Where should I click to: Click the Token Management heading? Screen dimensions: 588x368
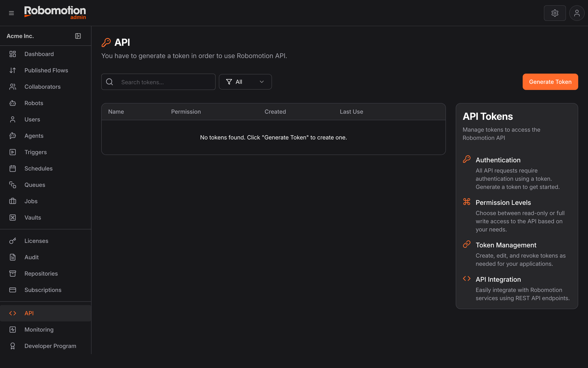(506, 245)
